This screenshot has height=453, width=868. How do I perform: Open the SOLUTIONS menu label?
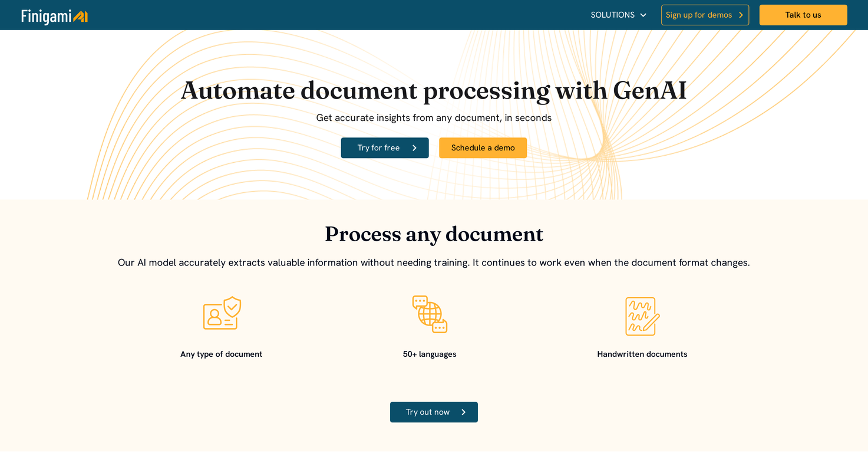(612, 15)
